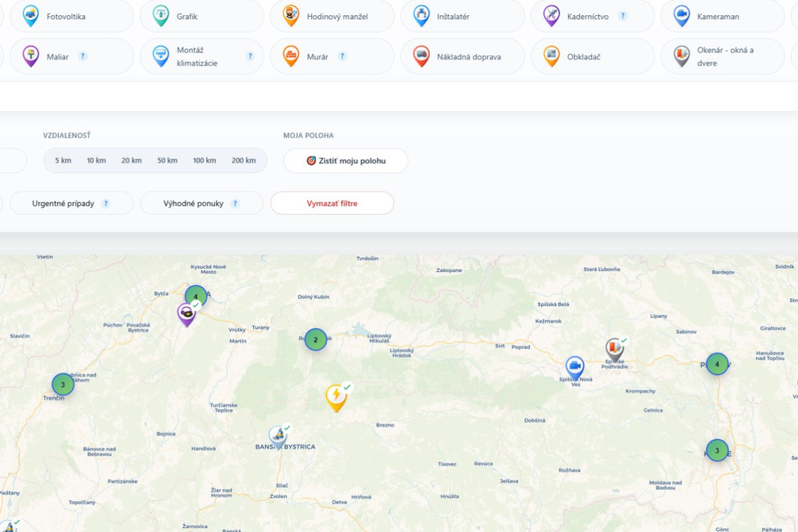The height and width of the screenshot is (532, 798).
Task: Pick the 200 km distance option
Action: point(243,160)
